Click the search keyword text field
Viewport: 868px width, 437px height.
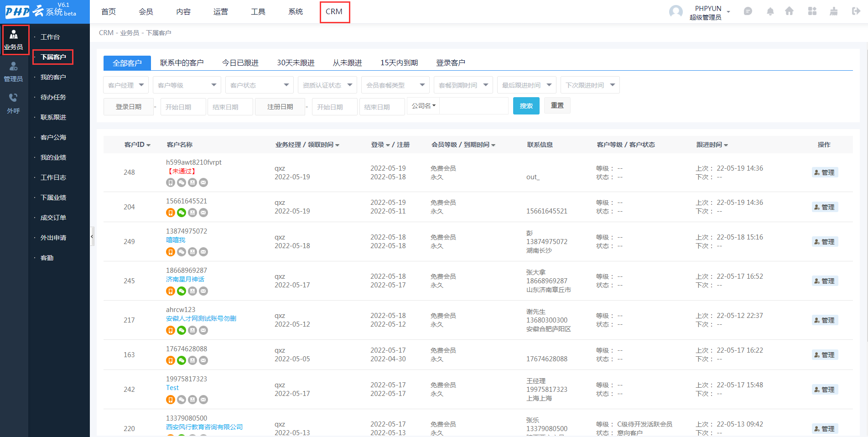[474, 106]
